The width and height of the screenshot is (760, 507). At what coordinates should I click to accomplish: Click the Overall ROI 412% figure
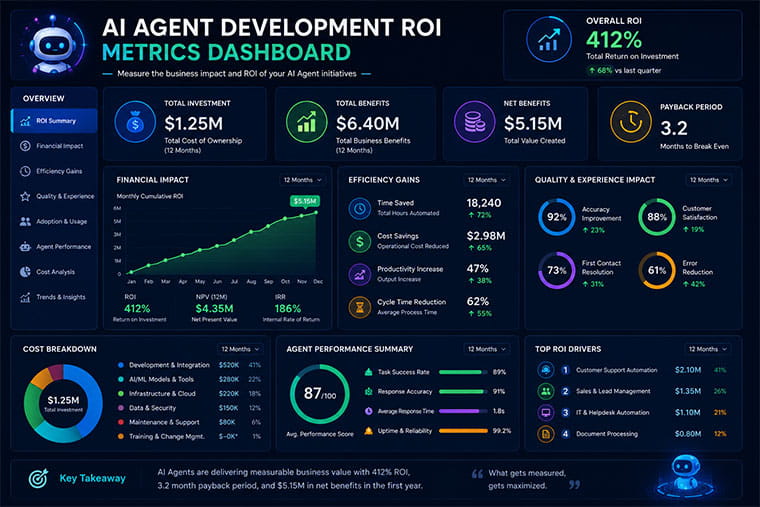click(614, 40)
